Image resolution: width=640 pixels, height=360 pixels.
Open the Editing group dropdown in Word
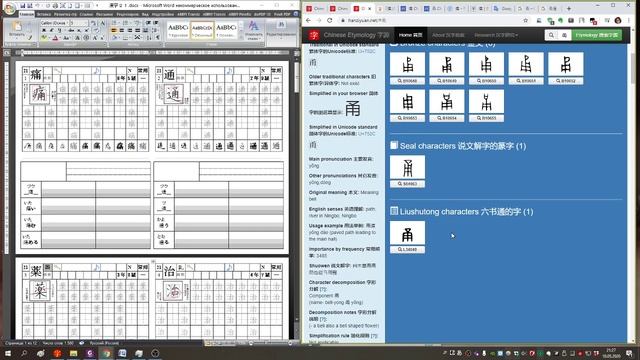[x=281, y=31]
